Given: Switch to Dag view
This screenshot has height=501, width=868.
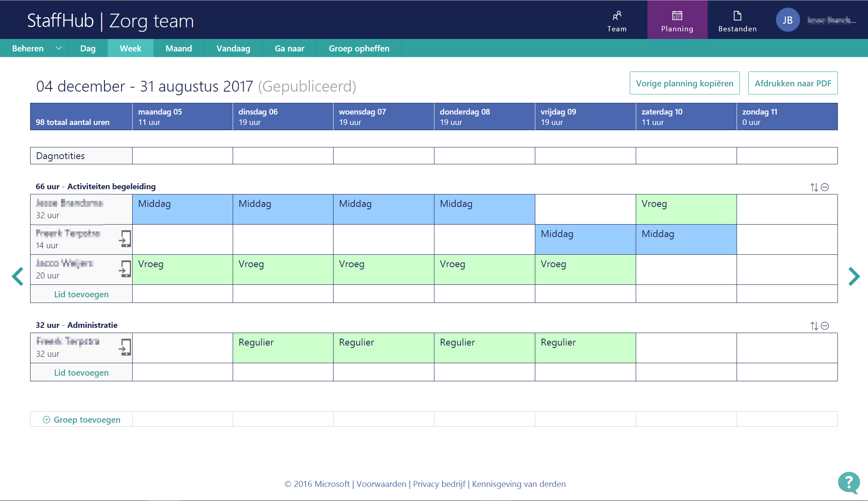Looking at the screenshot, I should (88, 48).
